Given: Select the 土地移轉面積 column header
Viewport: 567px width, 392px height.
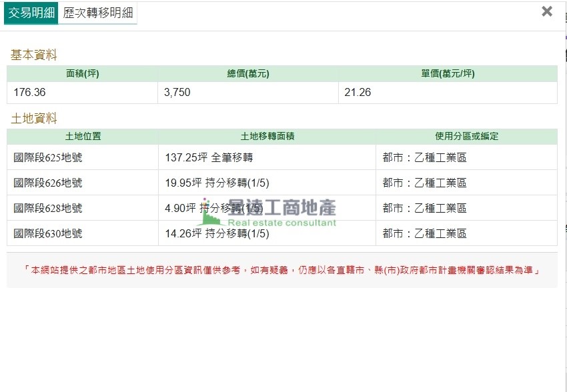Looking at the screenshot, I should (x=267, y=137).
